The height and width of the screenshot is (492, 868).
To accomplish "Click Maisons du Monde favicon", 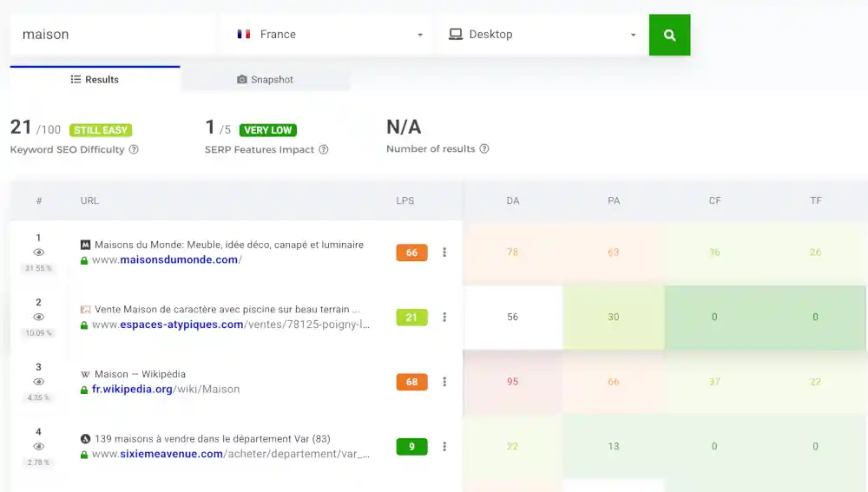I will click(85, 245).
